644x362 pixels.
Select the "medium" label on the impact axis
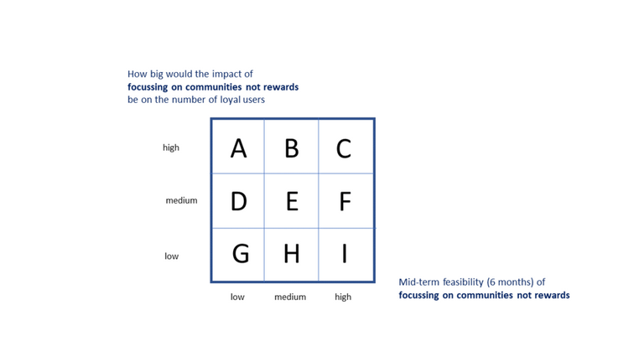click(x=181, y=201)
